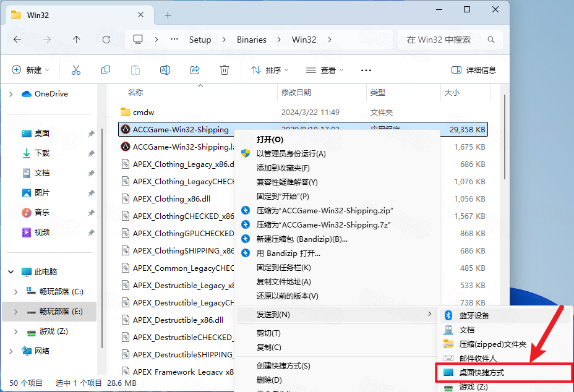Go up one folder level
Viewport: 574px width, 392px height.
76,40
